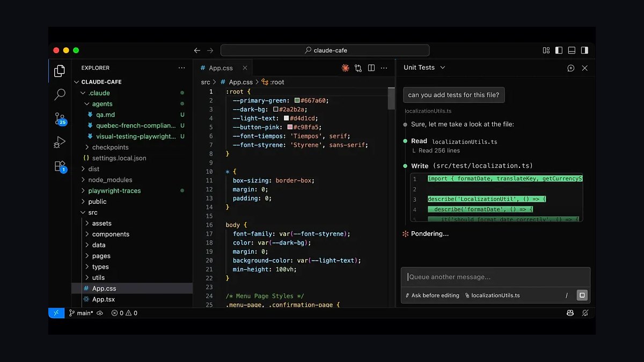
Task: Open the Explorer view in activity bar
Action: 60,71
